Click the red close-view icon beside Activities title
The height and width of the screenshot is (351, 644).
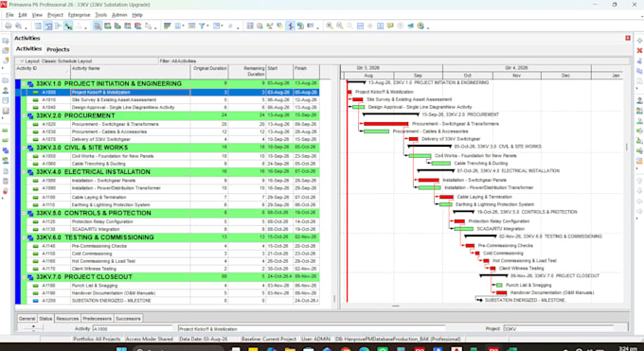tap(628, 38)
